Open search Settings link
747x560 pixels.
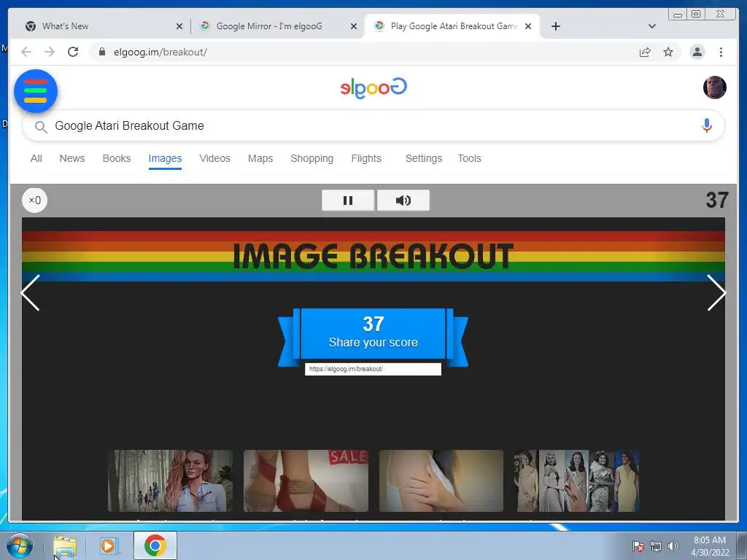pos(424,158)
